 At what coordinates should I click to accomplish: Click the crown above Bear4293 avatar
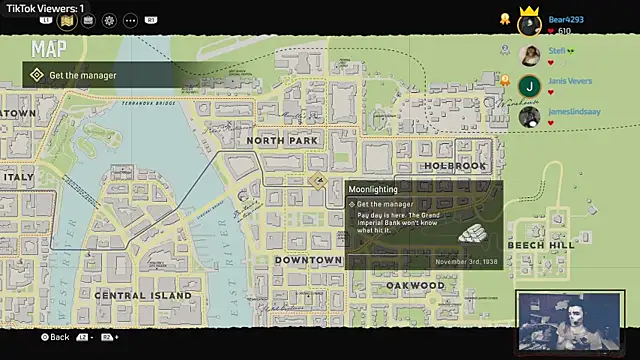click(529, 11)
